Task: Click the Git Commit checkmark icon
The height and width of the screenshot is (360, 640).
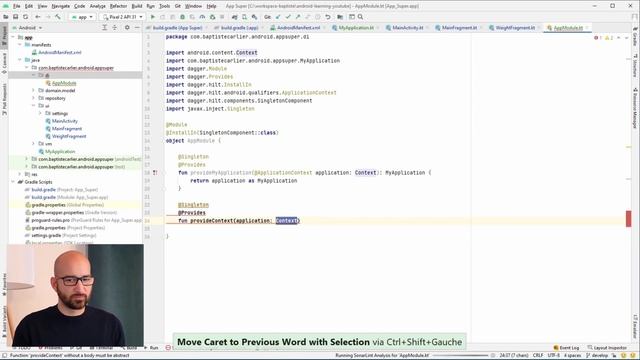Action: (288, 17)
